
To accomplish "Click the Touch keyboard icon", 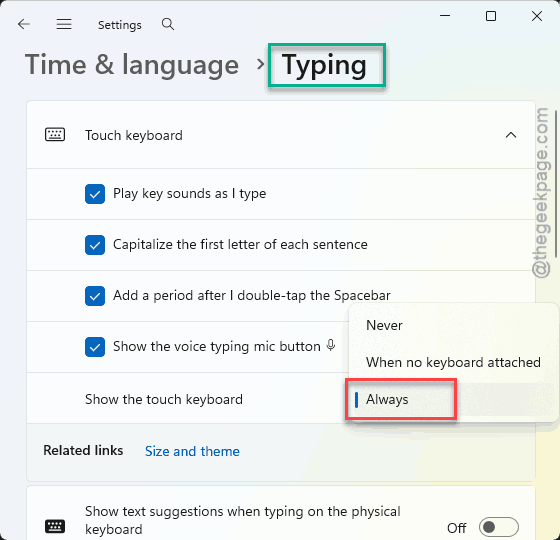I will (x=55, y=135).
